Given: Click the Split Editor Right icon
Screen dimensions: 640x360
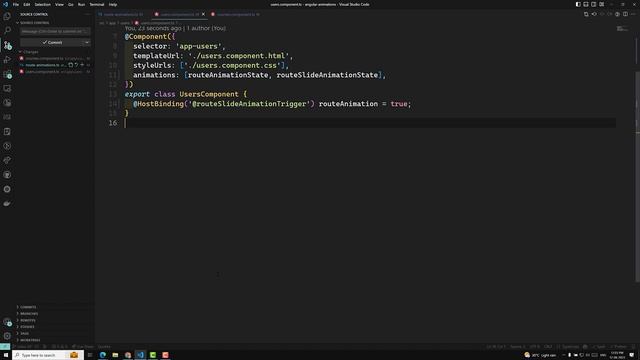Looking at the screenshot, I should point(625,14).
